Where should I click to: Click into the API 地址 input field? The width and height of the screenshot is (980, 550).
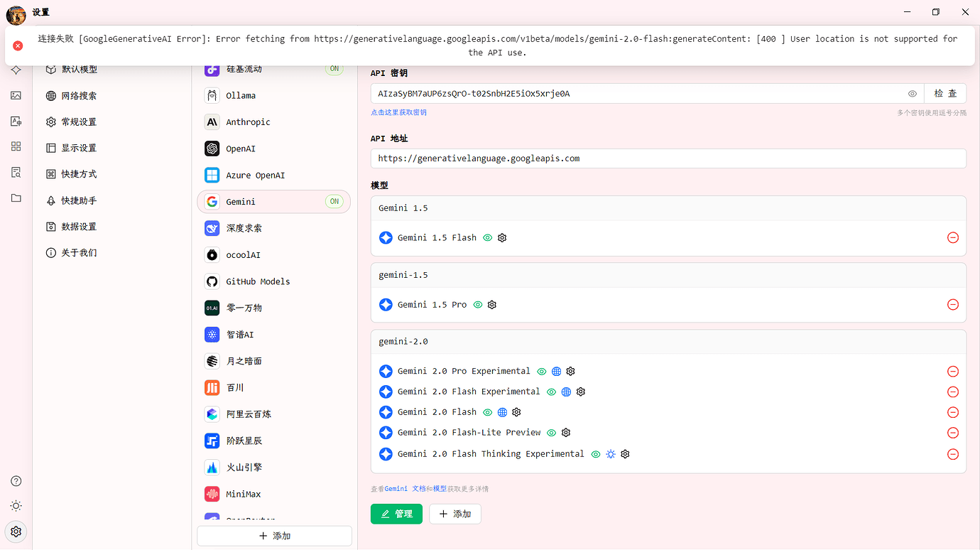pos(668,158)
